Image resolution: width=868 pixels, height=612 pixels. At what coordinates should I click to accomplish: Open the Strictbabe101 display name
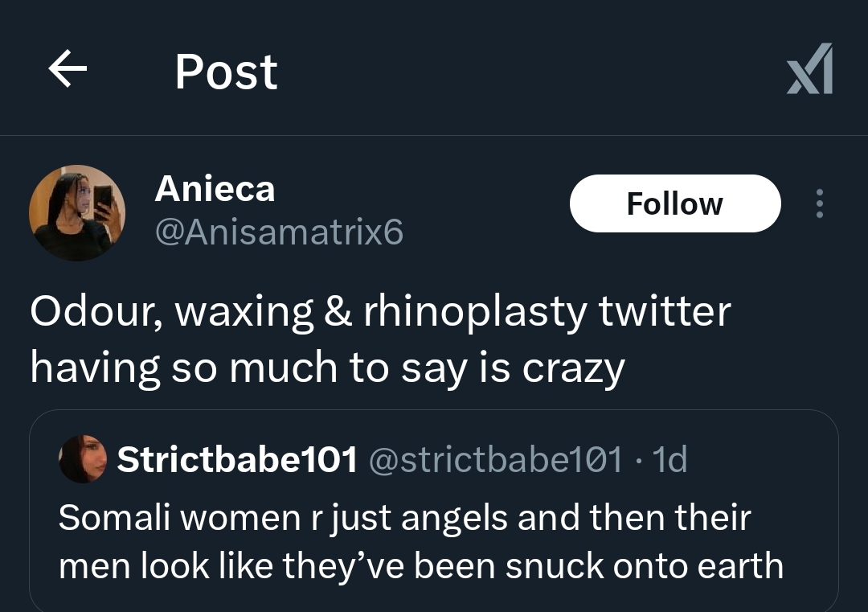click(237, 459)
